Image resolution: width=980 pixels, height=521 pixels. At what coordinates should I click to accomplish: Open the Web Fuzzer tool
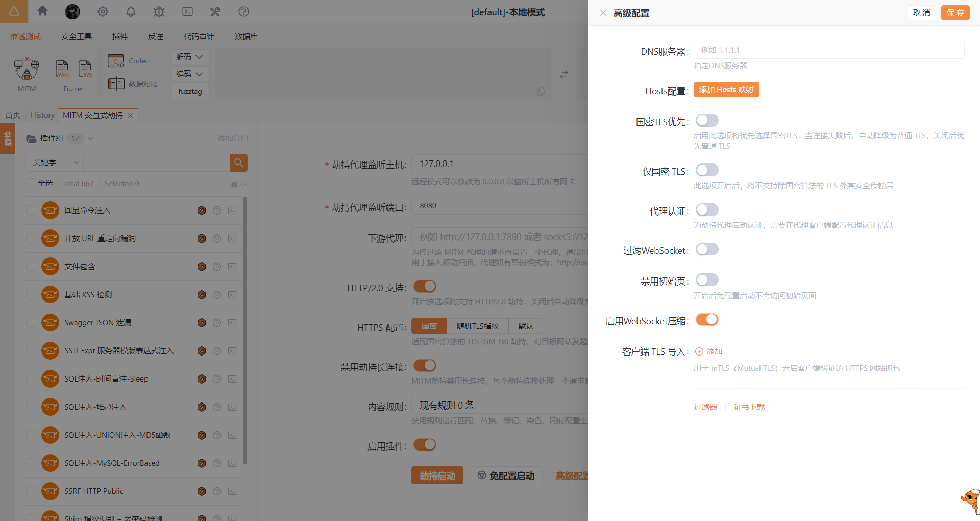(x=62, y=69)
